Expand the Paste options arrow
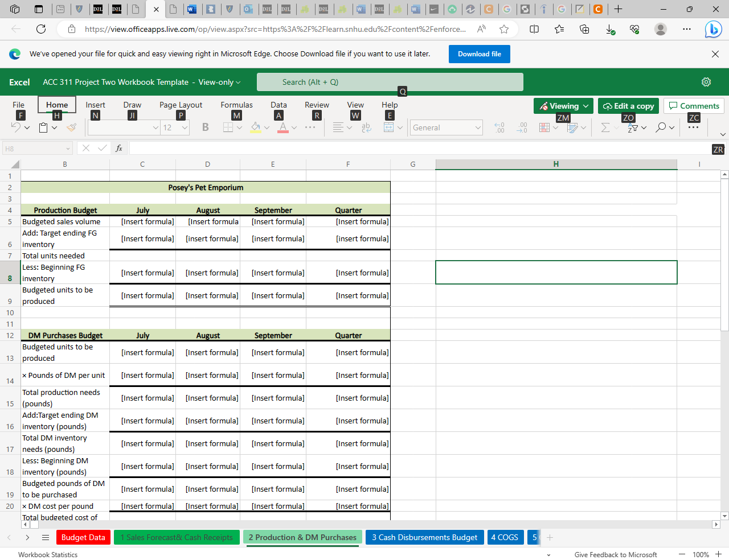The width and height of the screenshot is (729, 560). coord(54,127)
